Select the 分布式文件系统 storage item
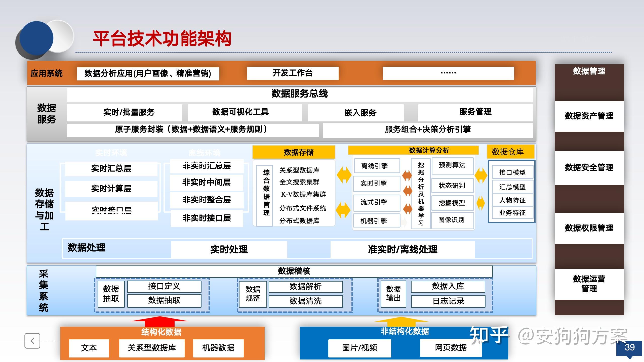 pos(303,208)
